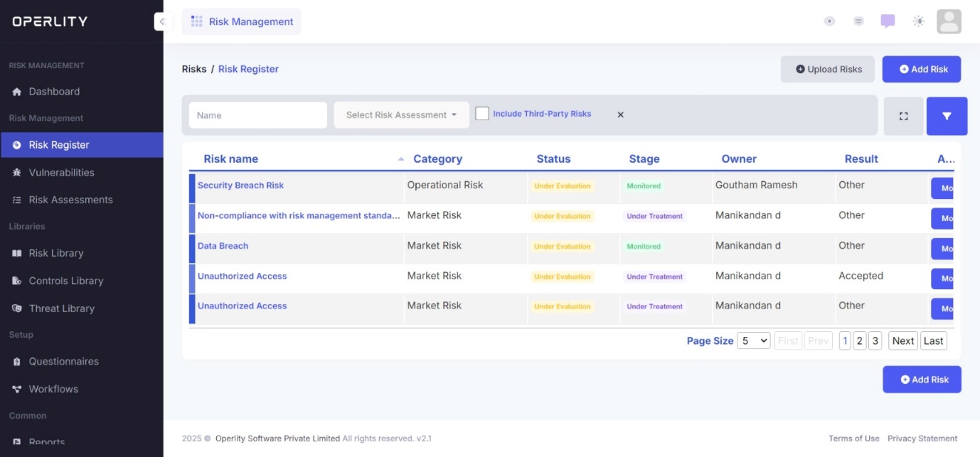
Task: Enable Include Third-Party Risks checkbox
Action: 482,114
